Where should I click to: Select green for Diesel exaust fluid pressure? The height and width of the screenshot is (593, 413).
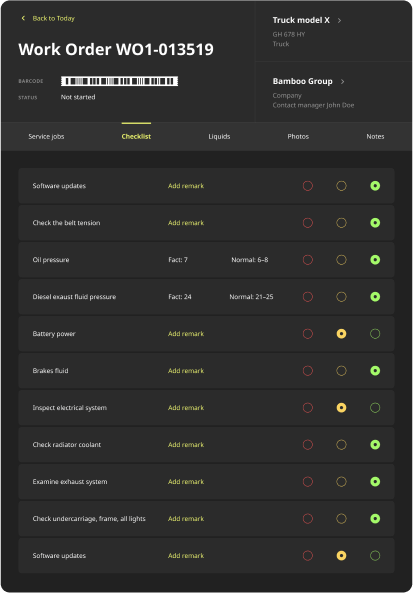[x=375, y=297]
